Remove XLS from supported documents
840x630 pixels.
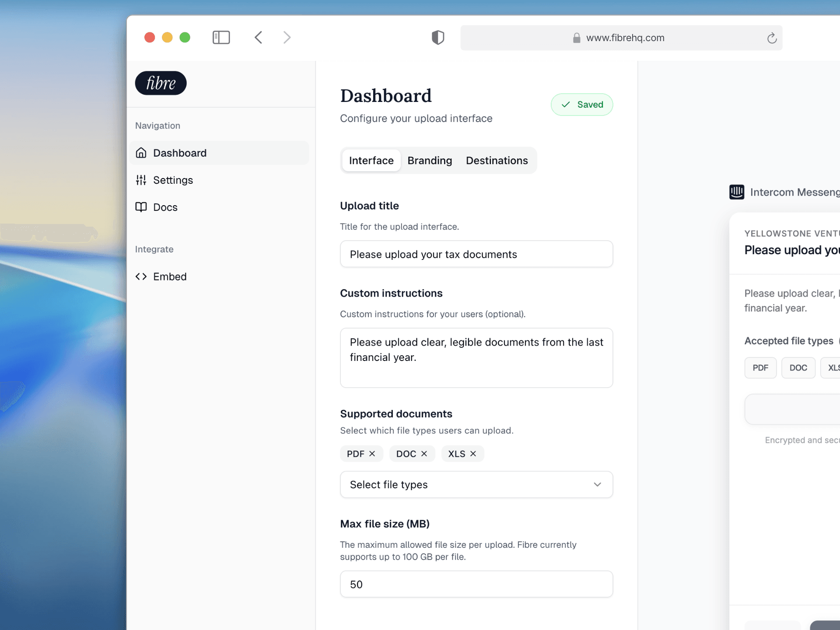click(x=473, y=454)
